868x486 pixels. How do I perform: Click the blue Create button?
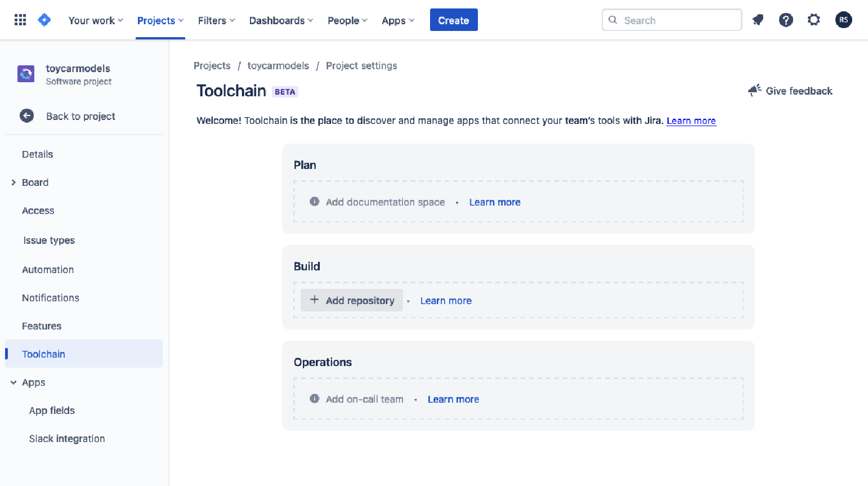(x=454, y=20)
